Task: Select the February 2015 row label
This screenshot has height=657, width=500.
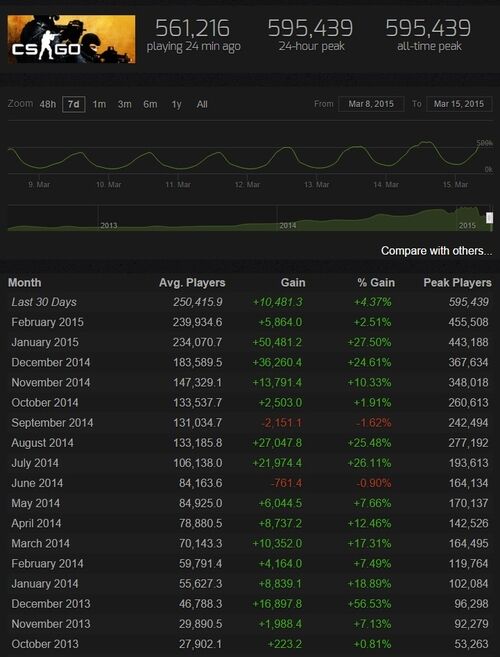Action: point(47,322)
